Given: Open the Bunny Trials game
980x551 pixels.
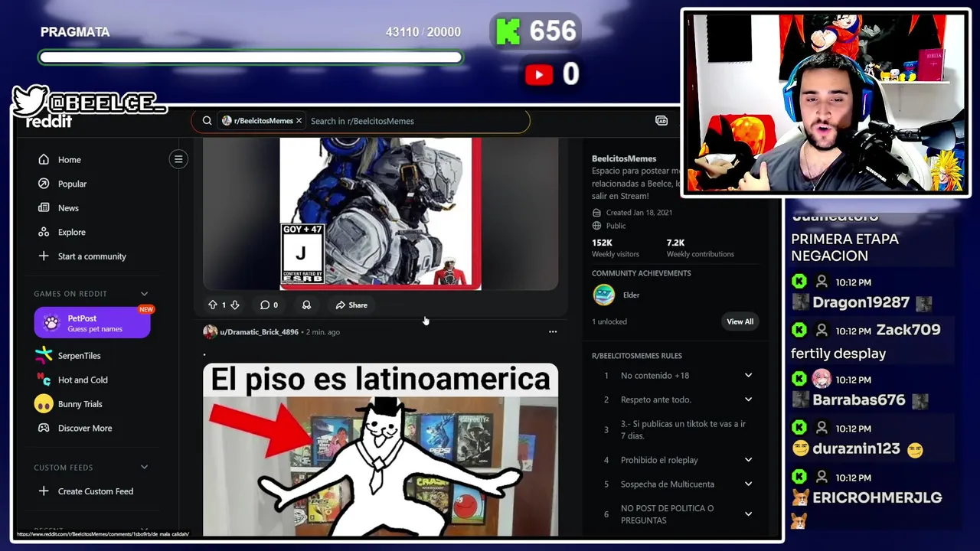Looking at the screenshot, I should [70, 404].
